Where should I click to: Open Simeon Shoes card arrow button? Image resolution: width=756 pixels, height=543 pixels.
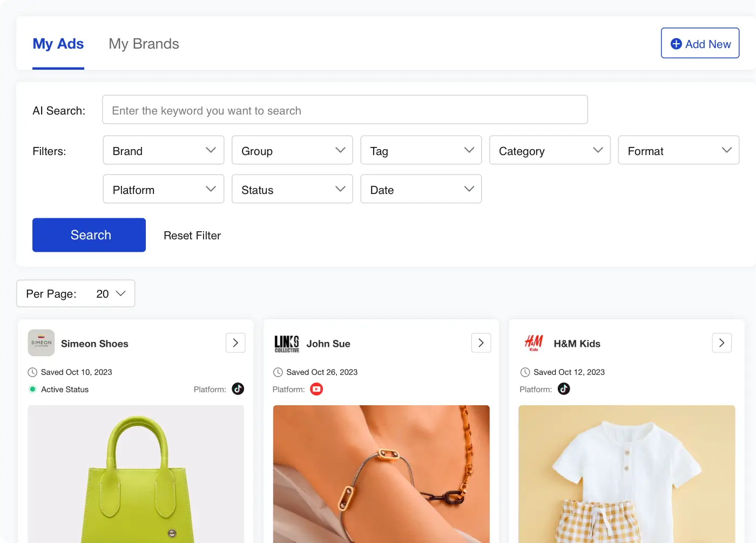[x=235, y=343]
